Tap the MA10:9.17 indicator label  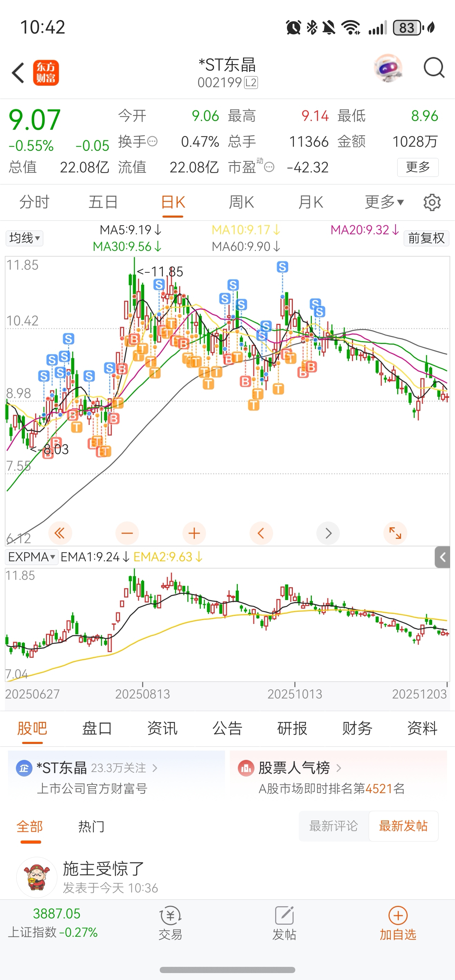(246, 230)
